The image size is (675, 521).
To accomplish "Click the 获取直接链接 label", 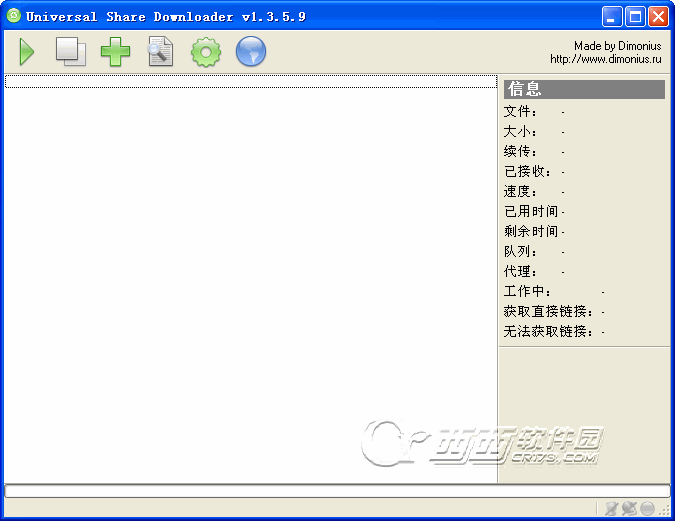I will pyautogui.click(x=548, y=311).
